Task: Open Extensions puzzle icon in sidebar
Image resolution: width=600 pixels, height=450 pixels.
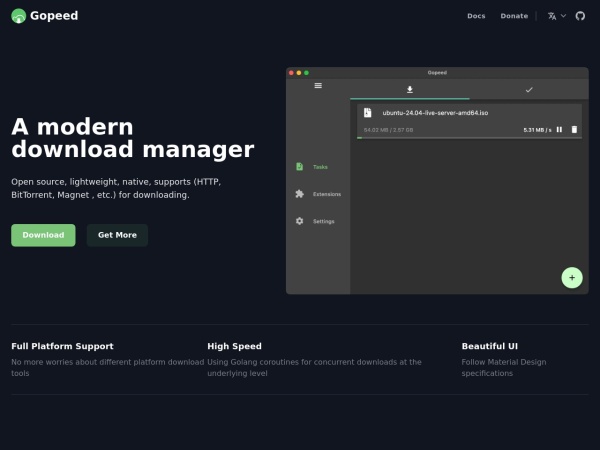Action: pyautogui.click(x=300, y=194)
